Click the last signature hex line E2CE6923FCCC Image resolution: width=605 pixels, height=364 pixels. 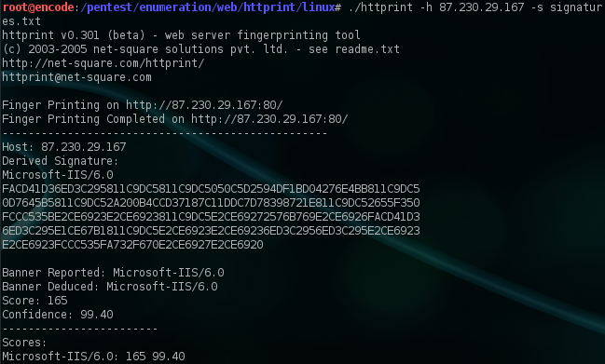click(x=132, y=245)
